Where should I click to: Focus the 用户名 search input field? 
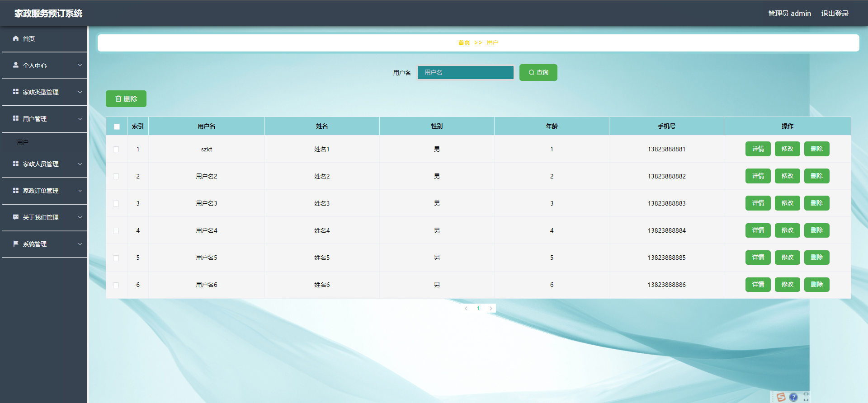point(466,72)
